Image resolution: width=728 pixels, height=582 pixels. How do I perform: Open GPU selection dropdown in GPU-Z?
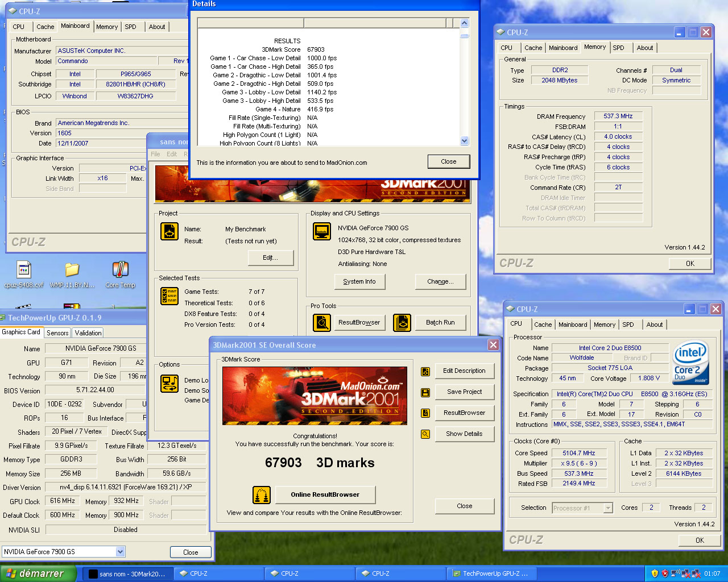pos(120,551)
